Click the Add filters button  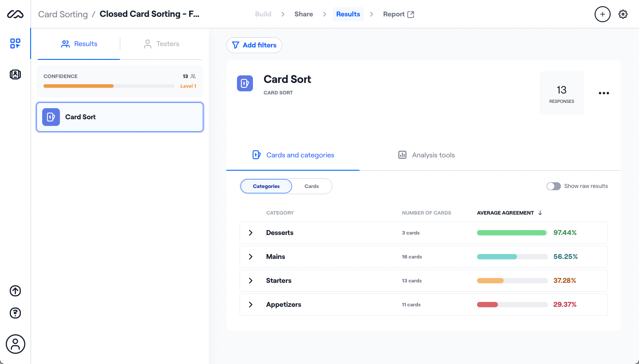(x=254, y=45)
